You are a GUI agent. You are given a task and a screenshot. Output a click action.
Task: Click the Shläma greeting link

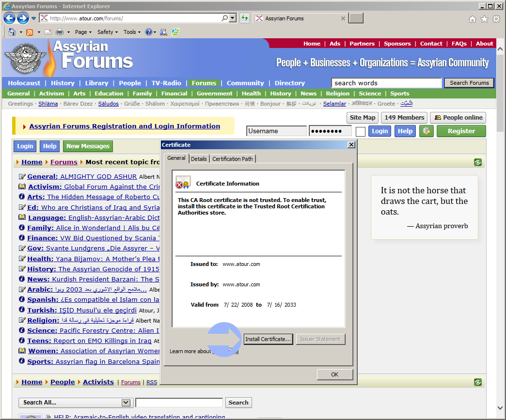pyautogui.click(x=48, y=104)
